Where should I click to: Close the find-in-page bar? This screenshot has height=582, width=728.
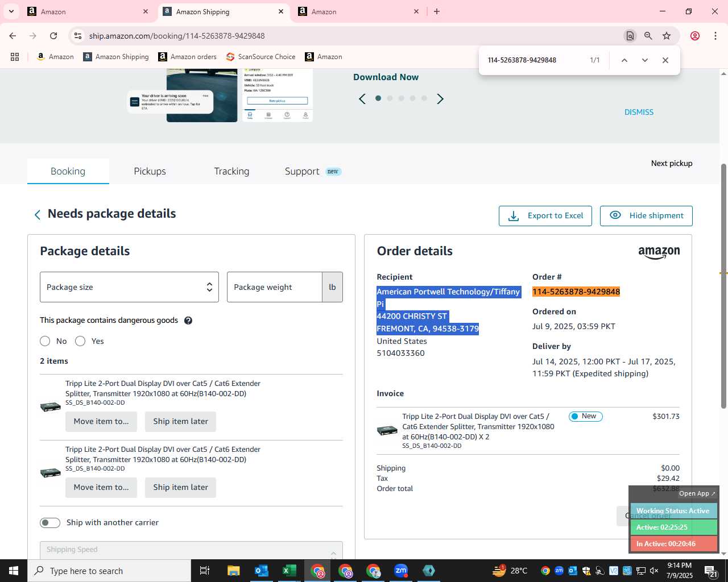pyautogui.click(x=665, y=60)
